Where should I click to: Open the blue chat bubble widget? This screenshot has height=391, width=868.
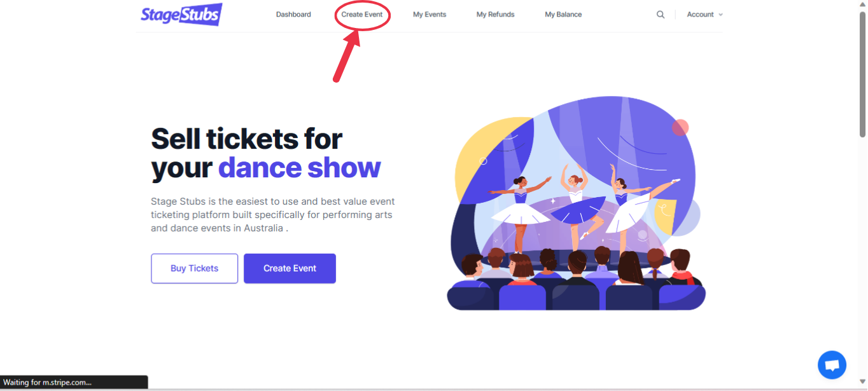(832, 365)
